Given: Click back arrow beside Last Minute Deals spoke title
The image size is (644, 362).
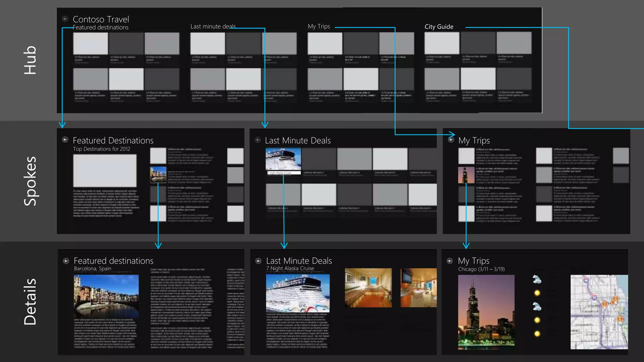Looking at the screenshot, I should pyautogui.click(x=258, y=140).
